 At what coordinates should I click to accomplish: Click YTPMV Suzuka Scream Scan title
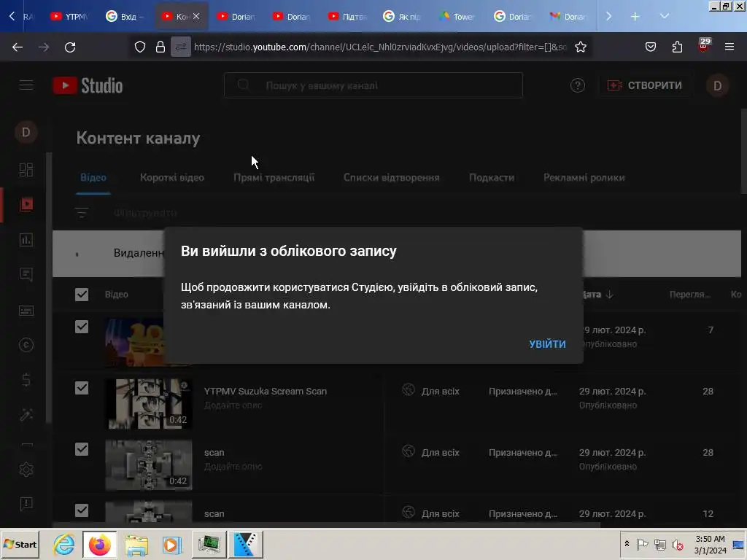tap(266, 392)
